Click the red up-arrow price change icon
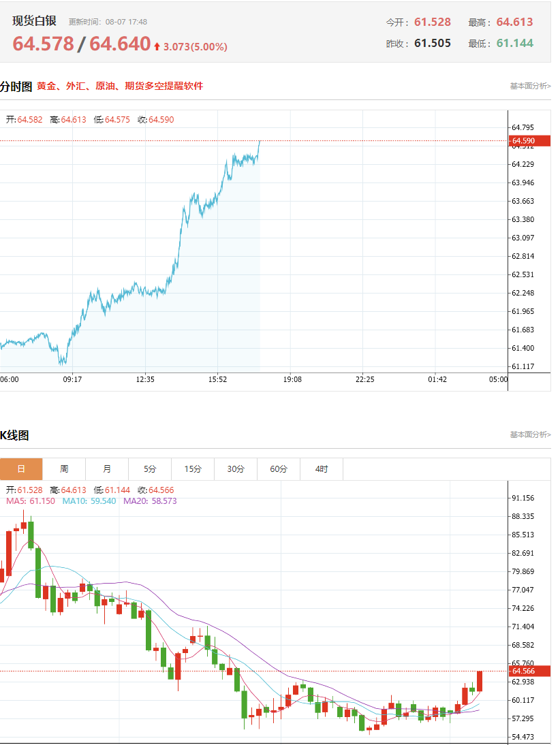The height and width of the screenshot is (745, 560). click(x=157, y=46)
